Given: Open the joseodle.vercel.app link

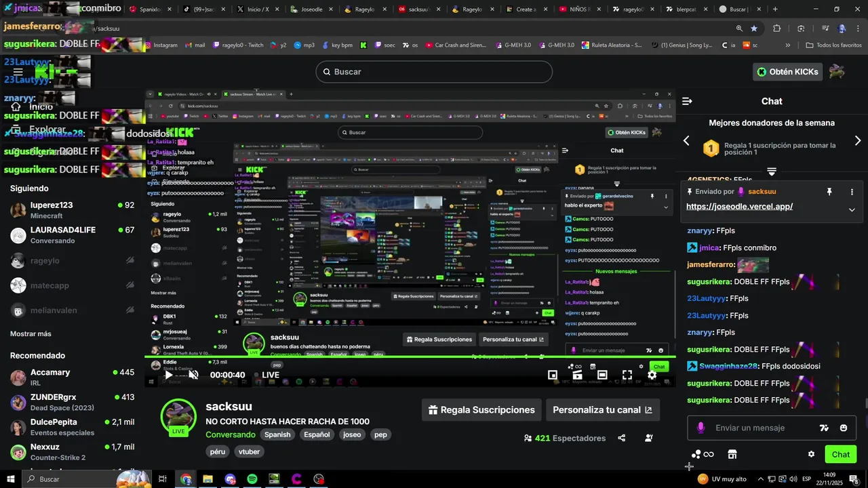Looking at the screenshot, I should (739, 207).
